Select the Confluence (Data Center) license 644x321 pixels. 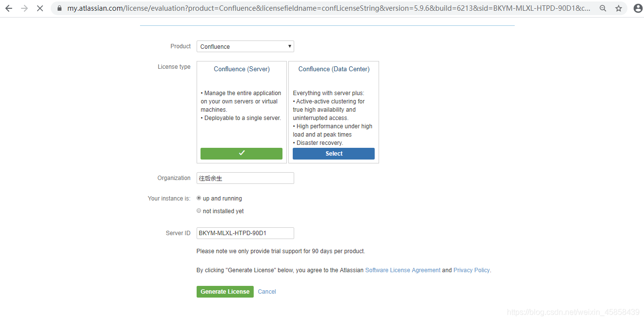(x=334, y=154)
